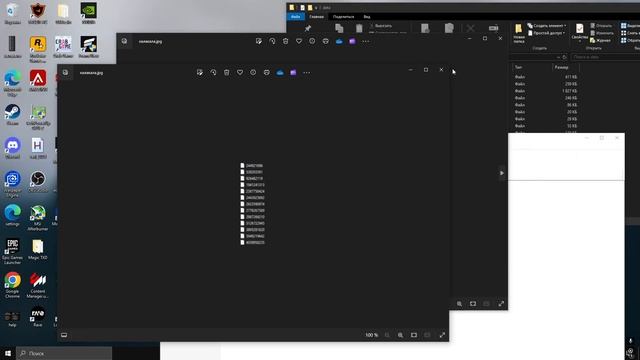This screenshot has width=640, height=360.
Task: Go to next image arrow in back Photos window
Action: [502, 173]
